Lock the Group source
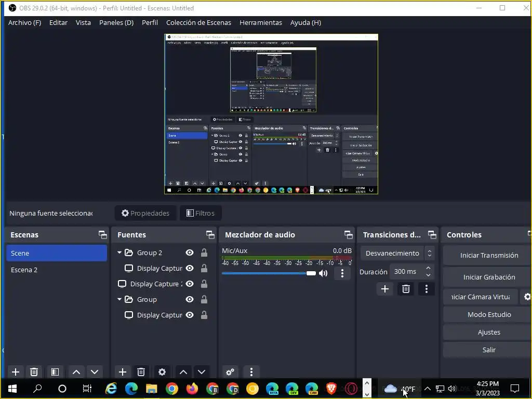This screenshot has width=532, height=399. pyautogui.click(x=204, y=299)
